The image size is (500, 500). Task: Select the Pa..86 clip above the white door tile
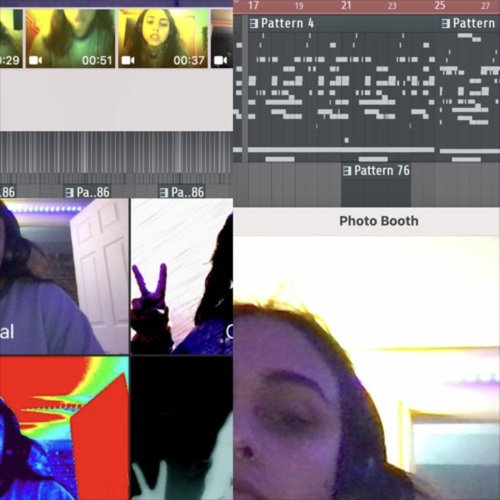coord(87,192)
